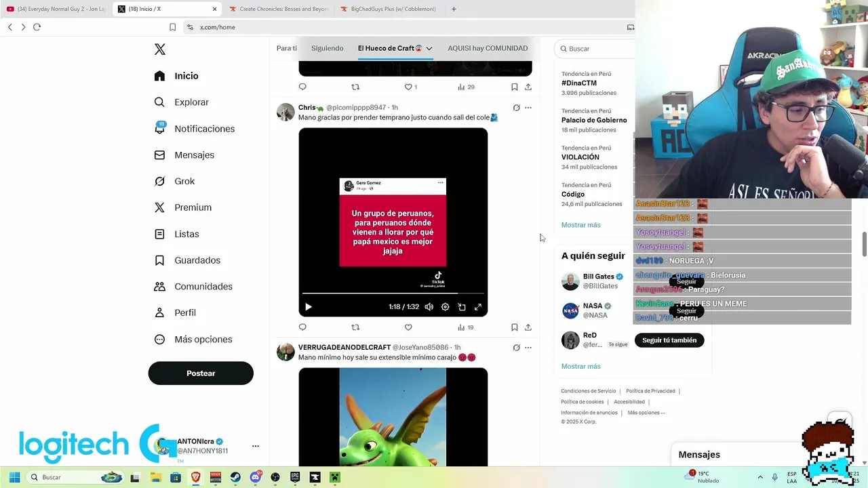
Task: Follow ReD with Seguir tú también
Action: tap(669, 340)
